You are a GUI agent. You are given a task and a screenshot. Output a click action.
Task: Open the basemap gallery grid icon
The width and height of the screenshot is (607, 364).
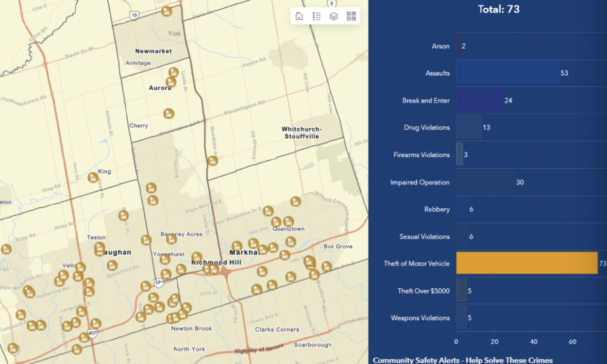[351, 16]
